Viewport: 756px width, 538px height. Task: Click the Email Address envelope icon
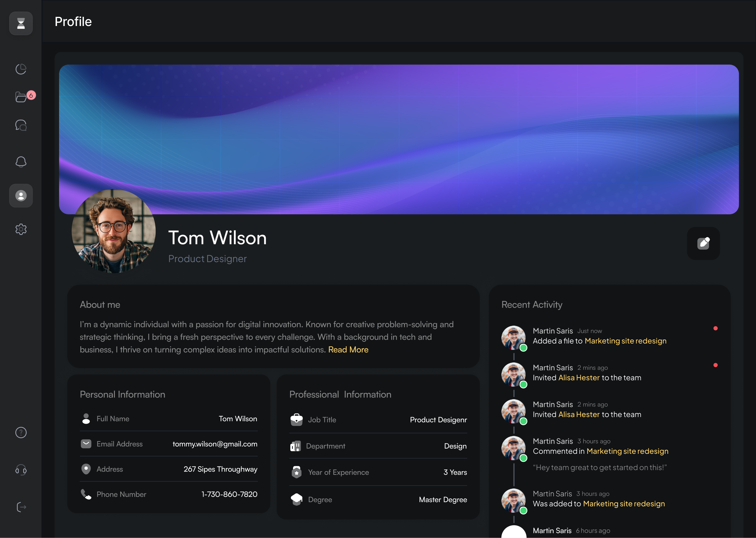[86, 443]
